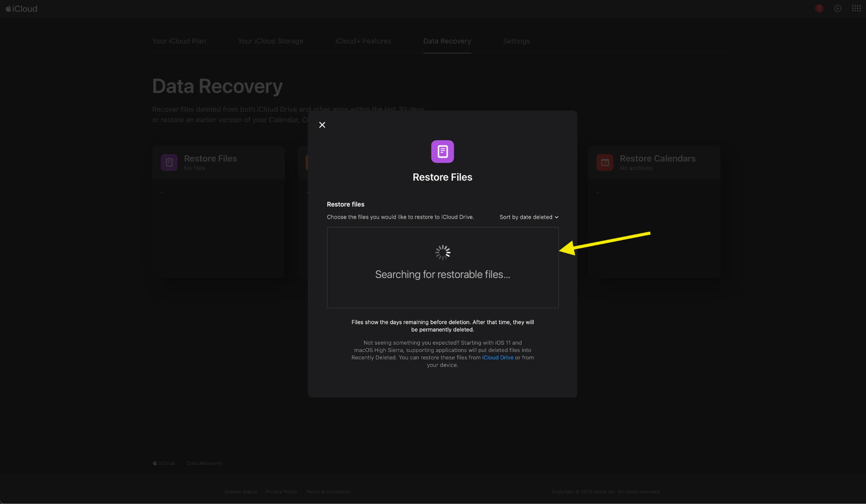Click the Data Recovery breadcrumb entry
This screenshot has width=866, height=504.
(x=204, y=463)
